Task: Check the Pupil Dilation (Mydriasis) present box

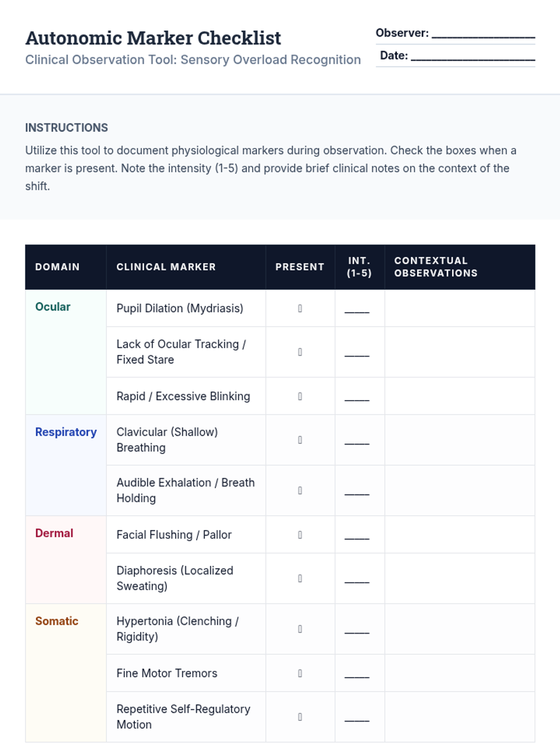Action: (x=300, y=309)
